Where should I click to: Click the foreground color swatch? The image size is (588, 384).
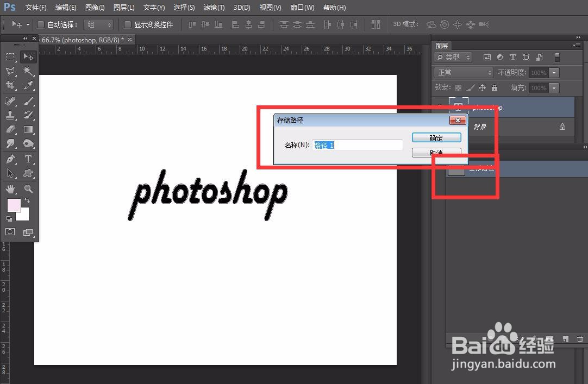pyautogui.click(x=13, y=205)
